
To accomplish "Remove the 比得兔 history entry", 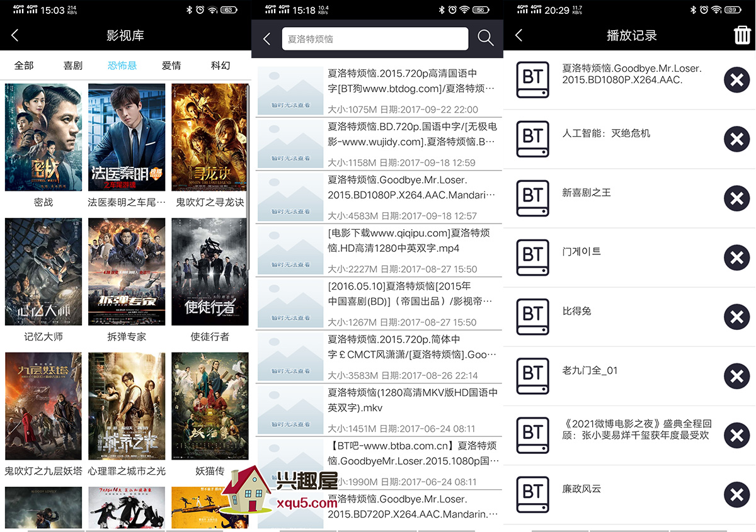I will tap(736, 317).
